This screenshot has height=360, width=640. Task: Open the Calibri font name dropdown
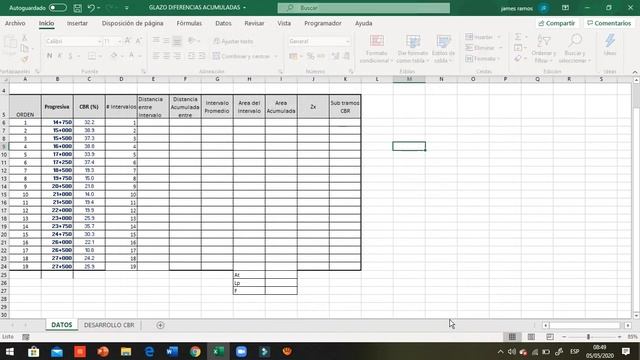click(x=99, y=41)
